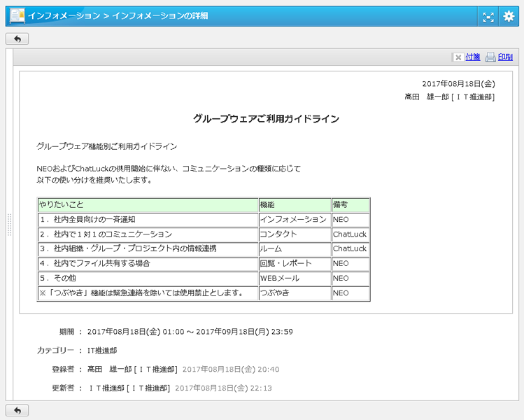Click インフォメーションの詳細 breadcrumb text
Image resolution: width=524 pixels, height=420 pixels.
pos(160,15)
